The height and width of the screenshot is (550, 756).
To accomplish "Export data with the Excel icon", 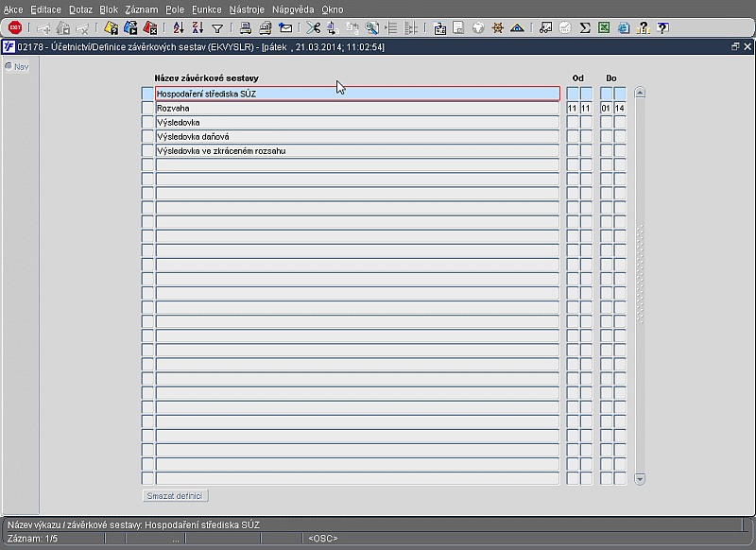I will pos(604,27).
